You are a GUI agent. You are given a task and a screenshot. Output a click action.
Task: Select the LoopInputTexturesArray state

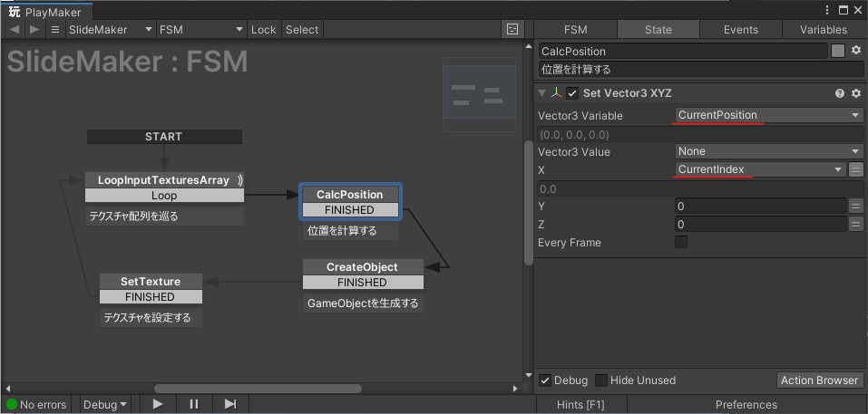164,180
